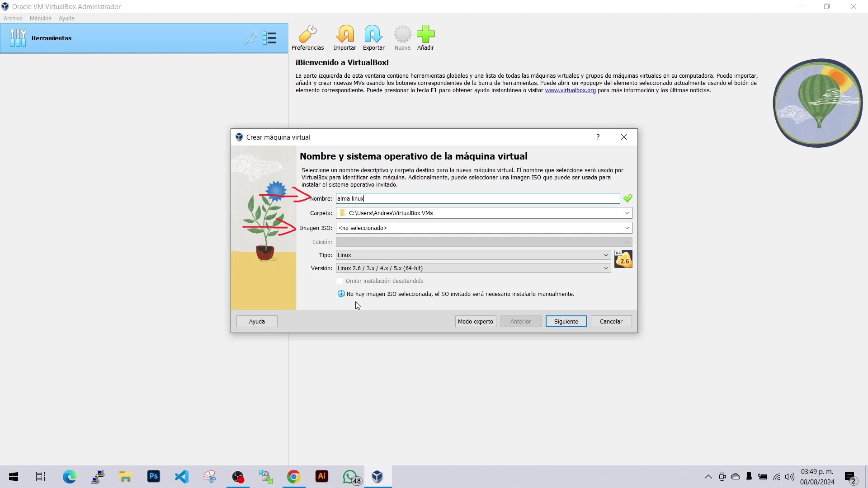
Task: Open File Explorer from taskbar
Action: [125, 477]
